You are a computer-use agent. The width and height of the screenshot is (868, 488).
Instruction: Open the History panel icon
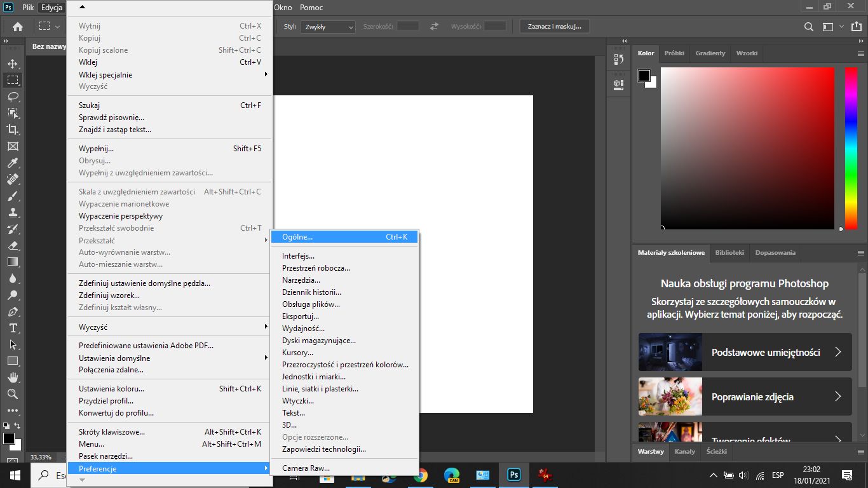[x=618, y=59]
